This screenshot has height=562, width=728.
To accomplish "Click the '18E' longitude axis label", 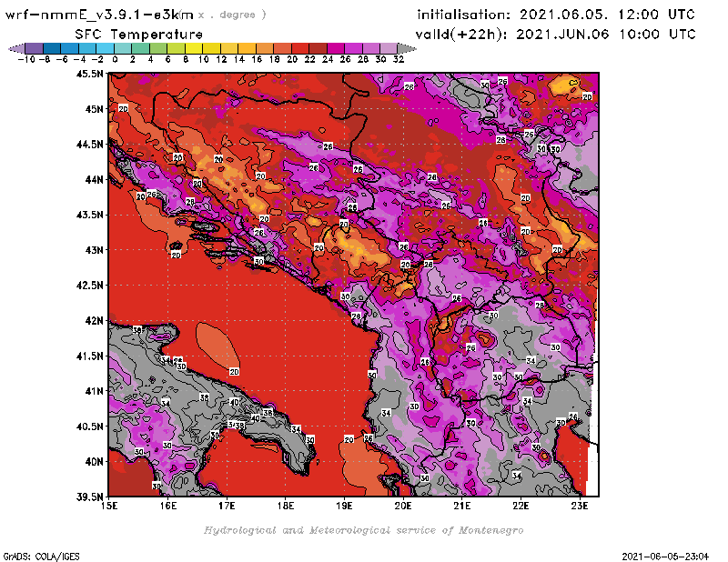I will point(286,506).
